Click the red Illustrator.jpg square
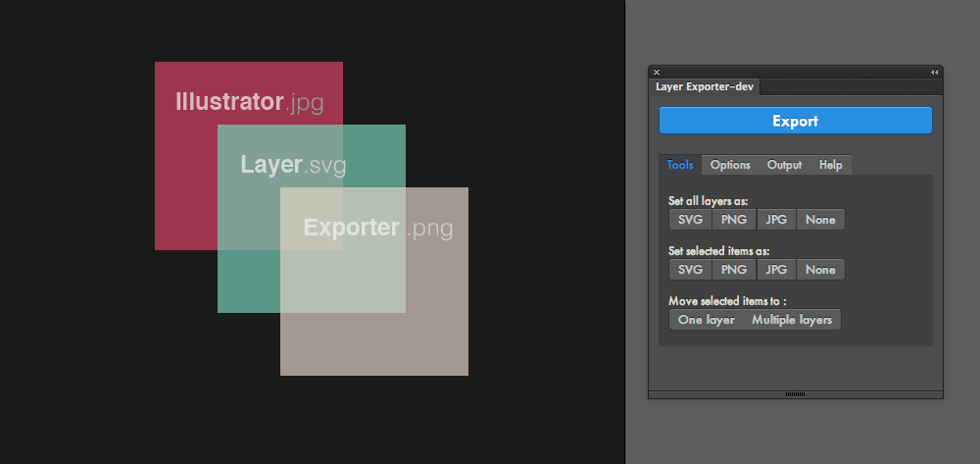This screenshot has height=464, width=980. click(x=186, y=187)
